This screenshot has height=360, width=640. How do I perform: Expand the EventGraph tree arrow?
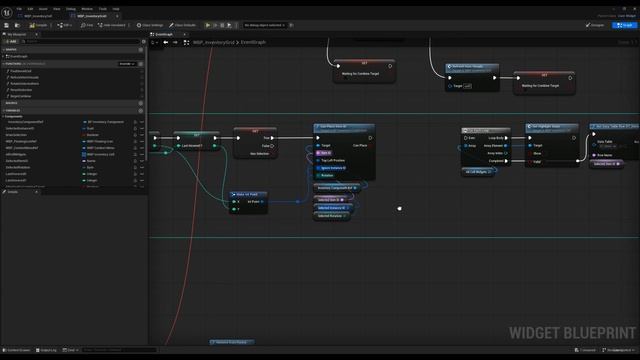click(x=4, y=56)
